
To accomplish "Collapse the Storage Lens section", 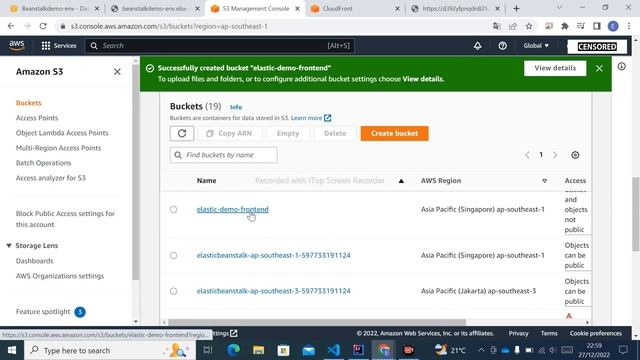I will [9, 246].
